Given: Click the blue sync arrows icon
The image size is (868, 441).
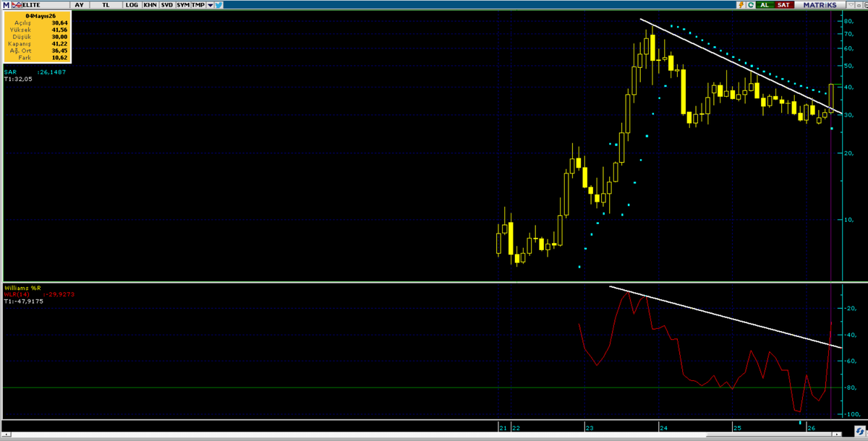Looking at the screenshot, I should tap(860, 431).
